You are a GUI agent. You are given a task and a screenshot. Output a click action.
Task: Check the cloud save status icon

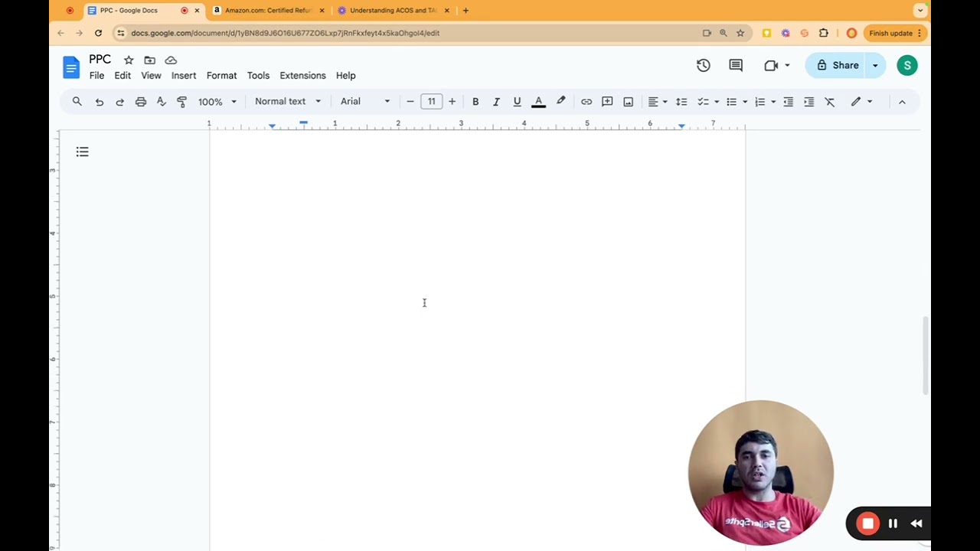click(x=171, y=60)
